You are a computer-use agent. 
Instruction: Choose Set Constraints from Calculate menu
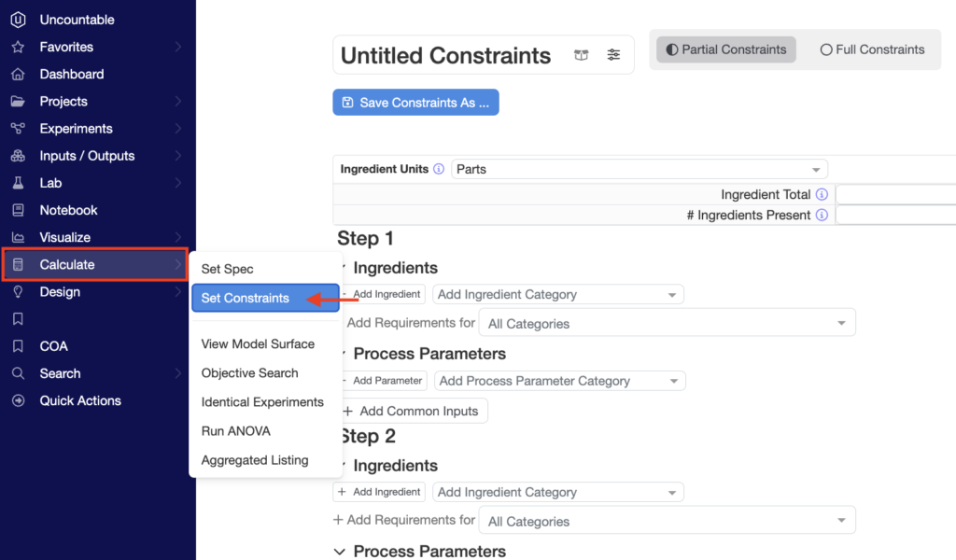(246, 298)
